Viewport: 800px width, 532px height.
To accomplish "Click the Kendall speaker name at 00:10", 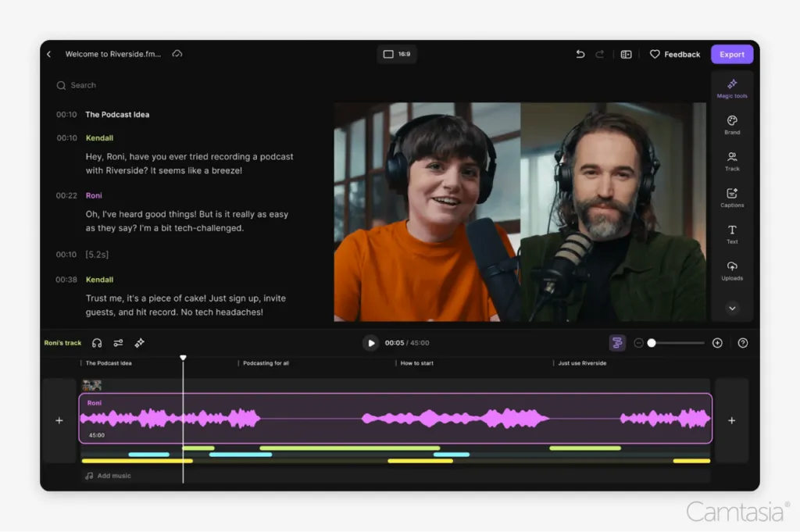I will coord(99,138).
